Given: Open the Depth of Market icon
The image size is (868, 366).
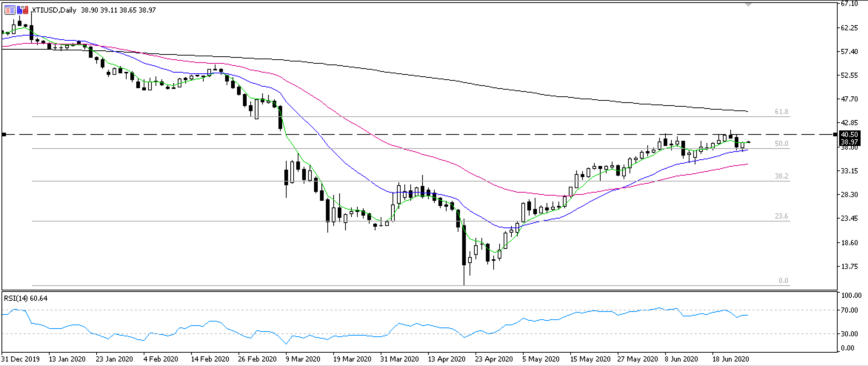Looking at the screenshot, I should [23, 10].
